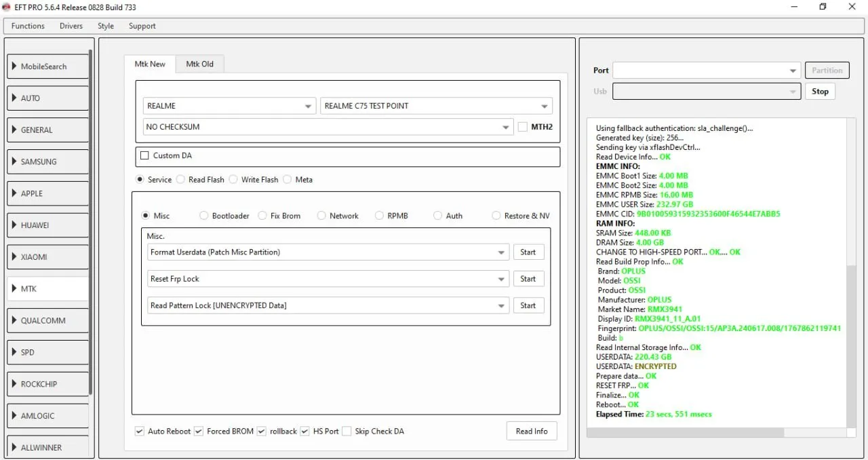
Task: Open the Port selection combo box
Action: (707, 71)
